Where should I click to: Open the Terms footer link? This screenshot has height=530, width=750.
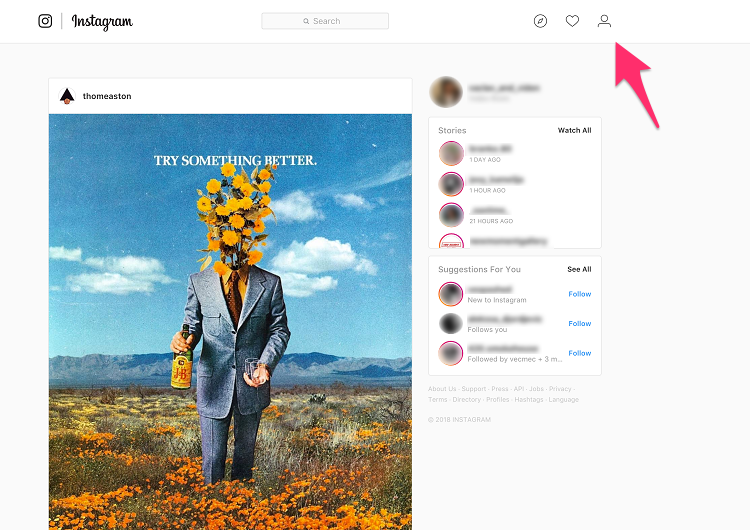pos(438,399)
